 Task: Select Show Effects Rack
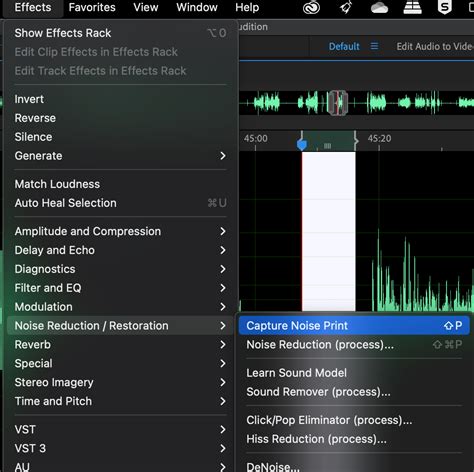[x=120, y=33]
